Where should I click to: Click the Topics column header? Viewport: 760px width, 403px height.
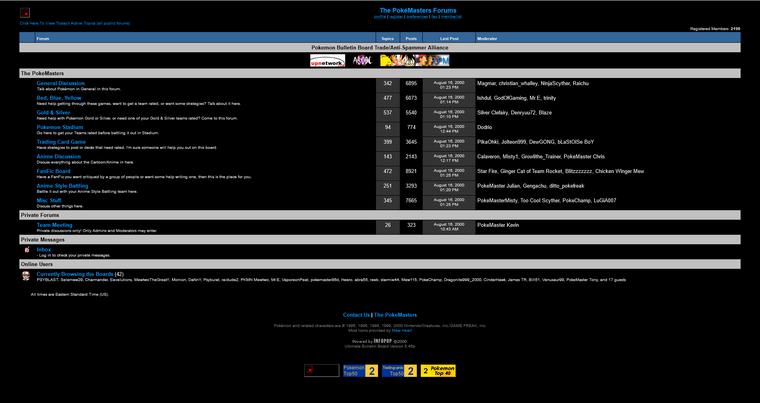pyautogui.click(x=388, y=38)
